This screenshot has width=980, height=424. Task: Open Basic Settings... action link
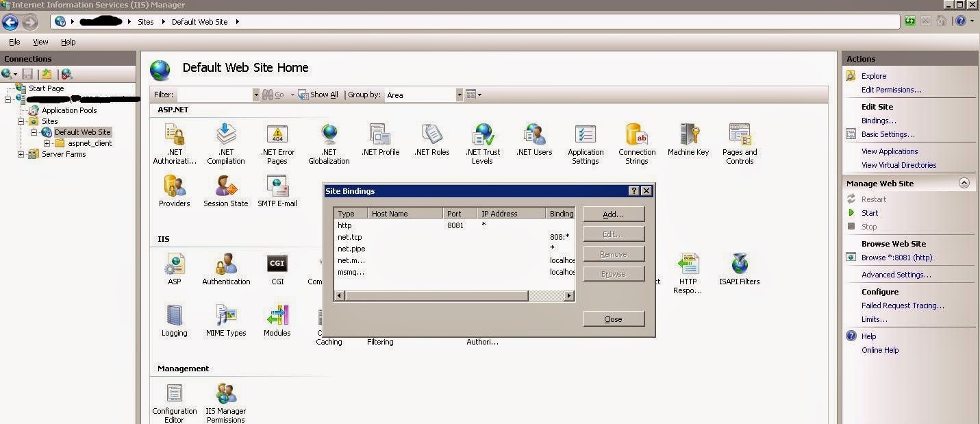pyautogui.click(x=888, y=134)
